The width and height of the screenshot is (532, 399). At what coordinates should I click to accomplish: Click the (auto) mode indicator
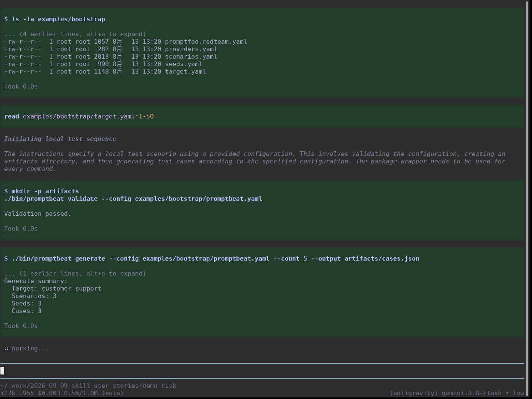point(113,393)
